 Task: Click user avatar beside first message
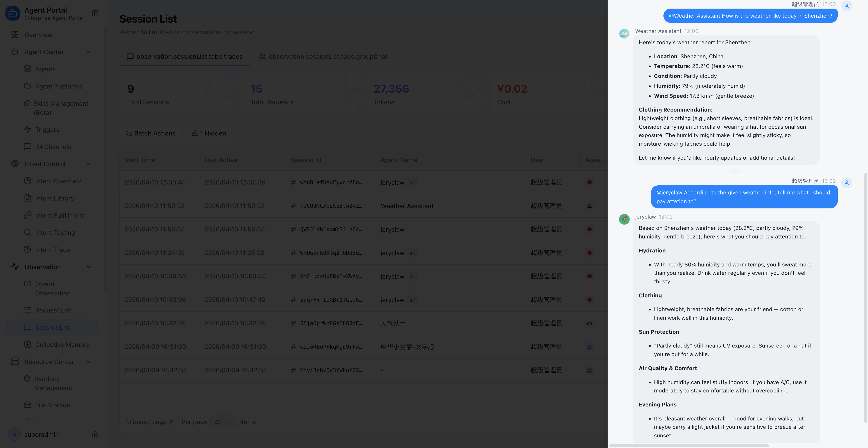(847, 6)
